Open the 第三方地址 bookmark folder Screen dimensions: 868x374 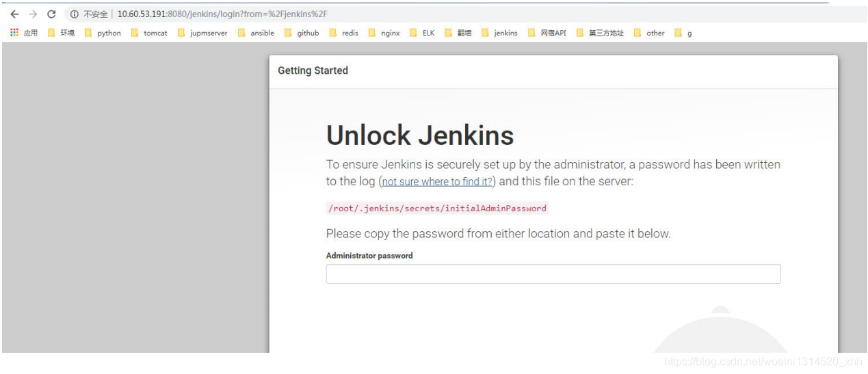tap(600, 33)
